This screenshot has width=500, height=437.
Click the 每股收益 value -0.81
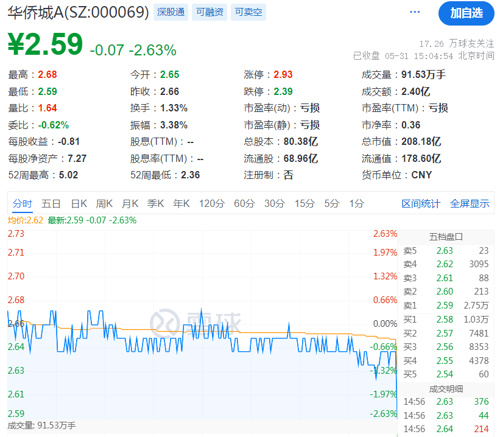tap(69, 142)
